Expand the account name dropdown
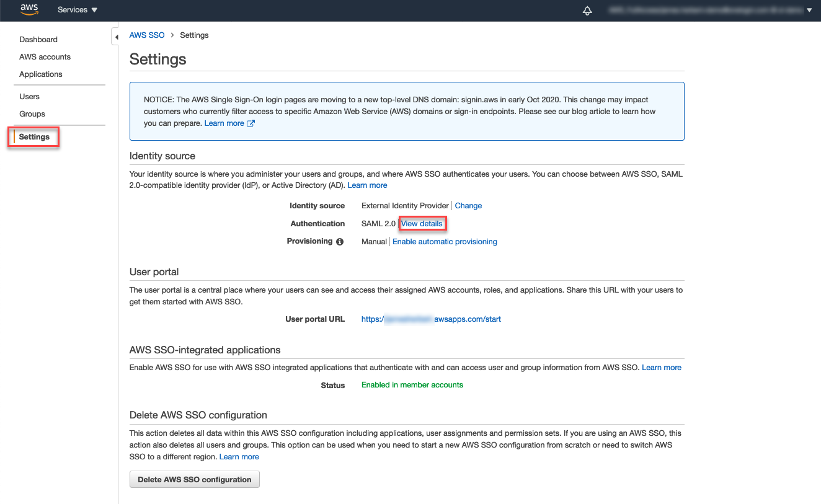 click(x=809, y=9)
